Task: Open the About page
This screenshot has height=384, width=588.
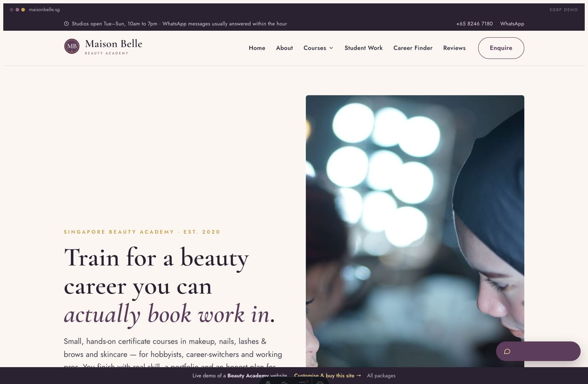Action: click(284, 48)
